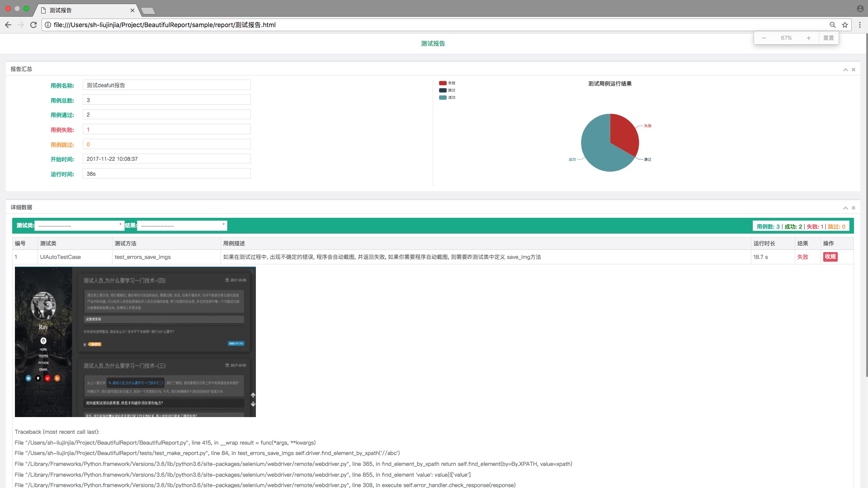Viewport: 868px width, 488px height.
Task: Click the magnifier zoom icon in address bar
Action: click(x=832, y=25)
